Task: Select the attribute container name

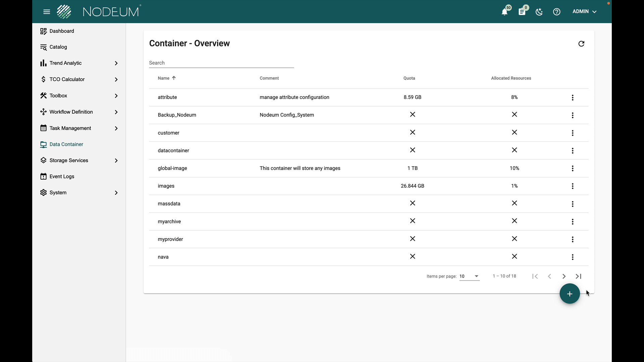Action: point(167,97)
